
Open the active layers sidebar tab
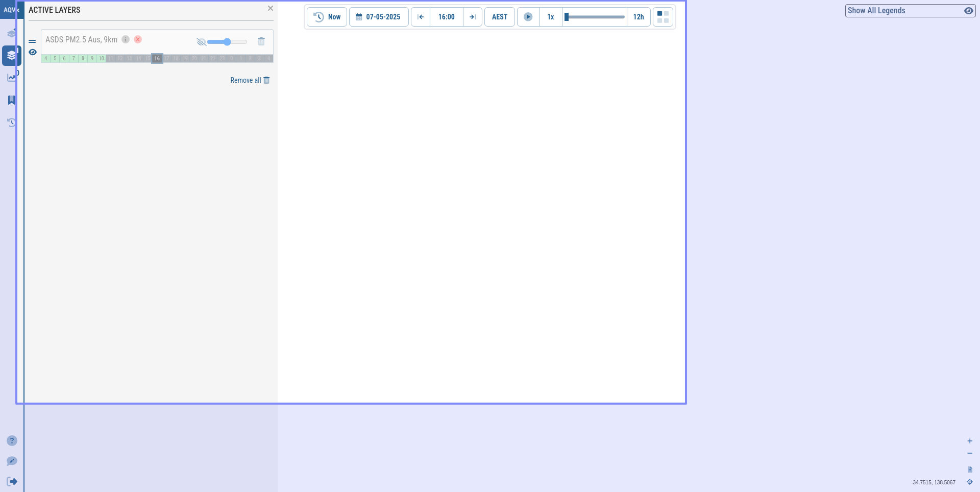[x=11, y=56]
